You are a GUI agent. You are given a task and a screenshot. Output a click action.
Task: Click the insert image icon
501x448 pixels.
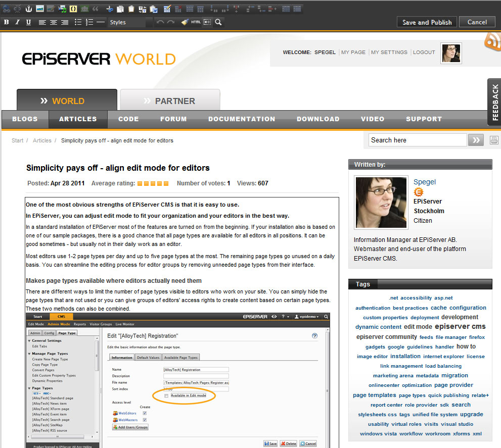pos(40,9)
